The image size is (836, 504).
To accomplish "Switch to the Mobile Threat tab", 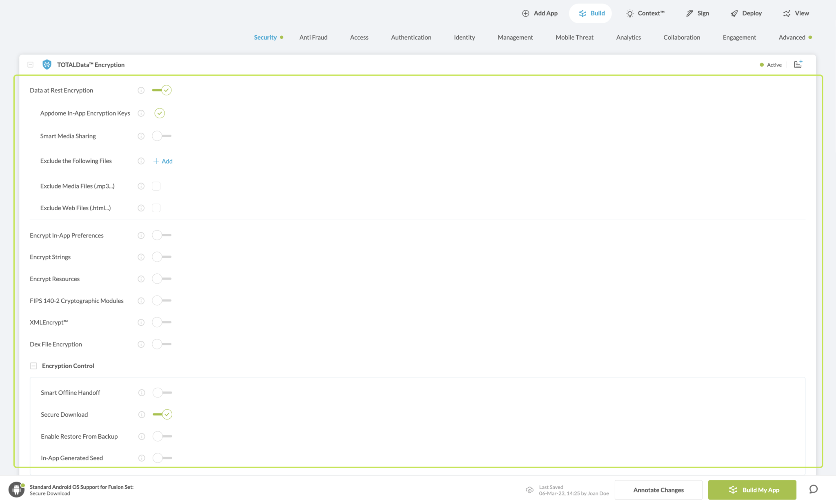I will click(x=574, y=37).
